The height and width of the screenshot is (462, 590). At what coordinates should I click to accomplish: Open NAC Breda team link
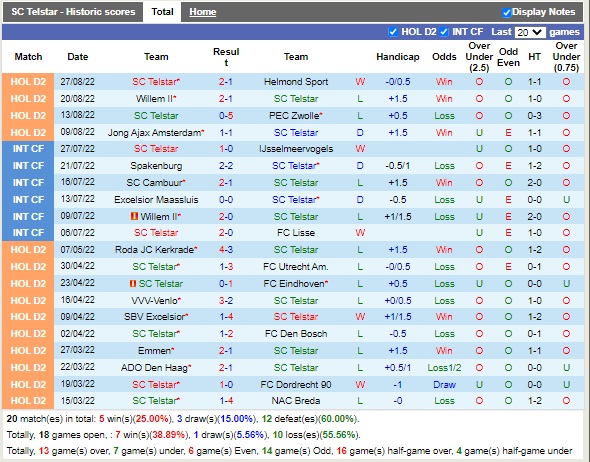pos(296,401)
